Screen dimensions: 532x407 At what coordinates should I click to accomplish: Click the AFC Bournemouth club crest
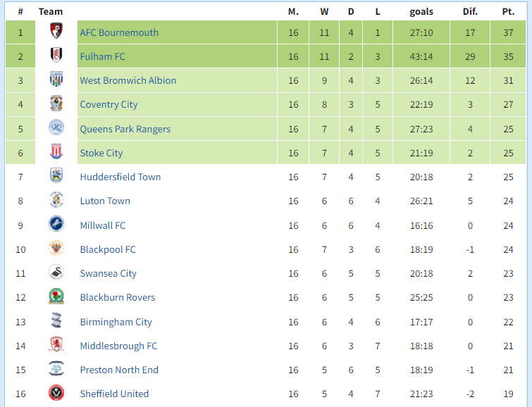pyautogui.click(x=56, y=31)
